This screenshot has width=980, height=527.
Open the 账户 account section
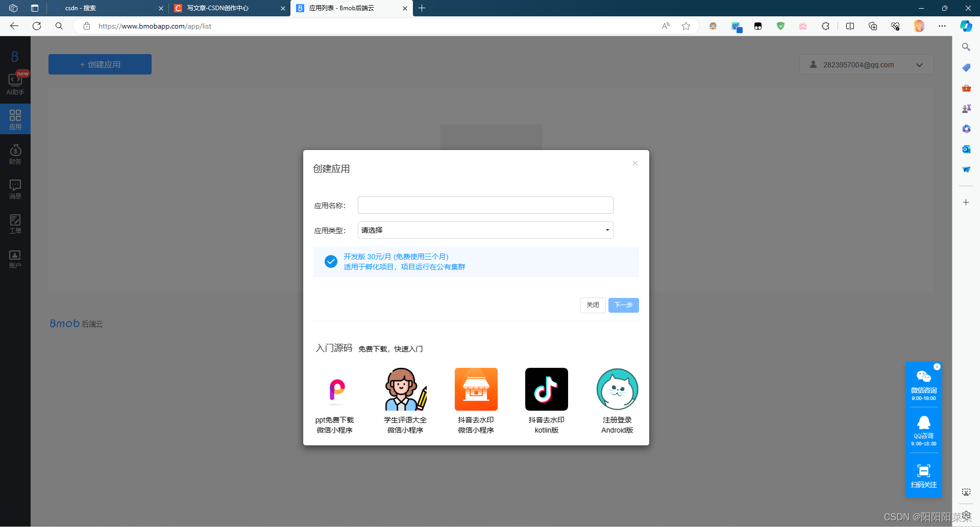[15, 258]
